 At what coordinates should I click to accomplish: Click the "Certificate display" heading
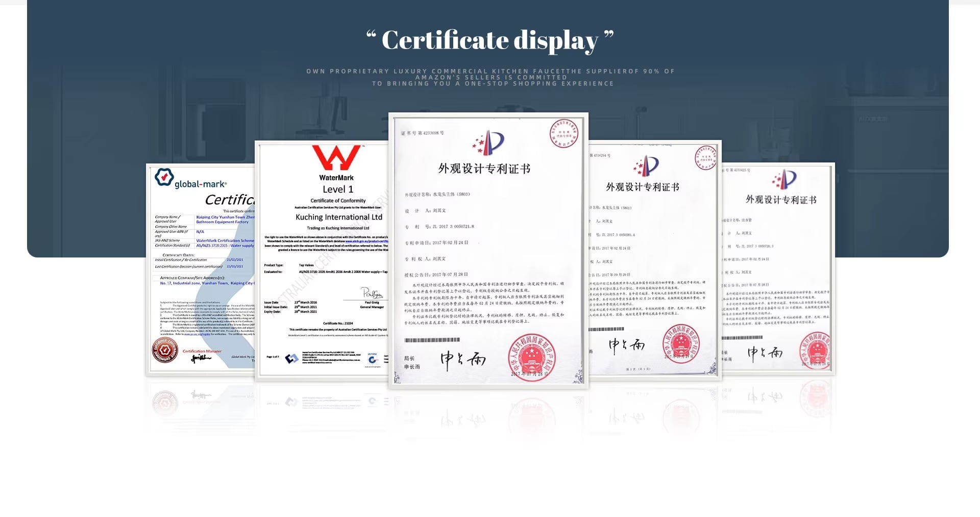click(x=490, y=40)
